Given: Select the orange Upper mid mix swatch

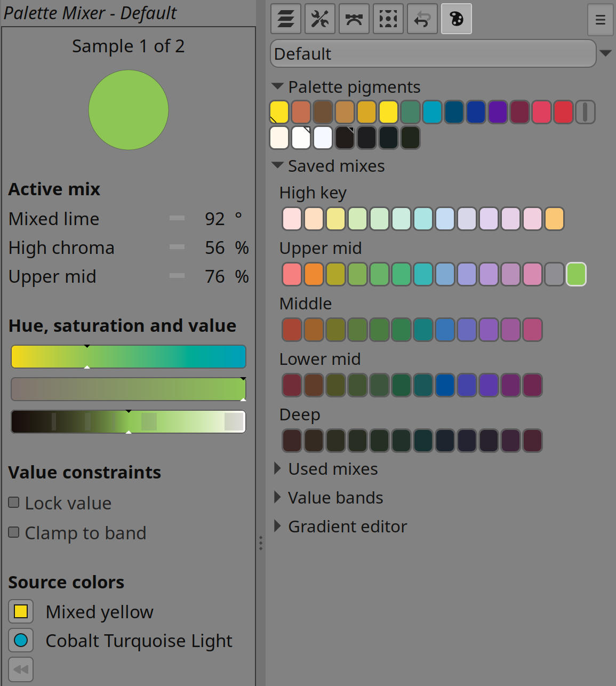Looking at the screenshot, I should [x=314, y=274].
